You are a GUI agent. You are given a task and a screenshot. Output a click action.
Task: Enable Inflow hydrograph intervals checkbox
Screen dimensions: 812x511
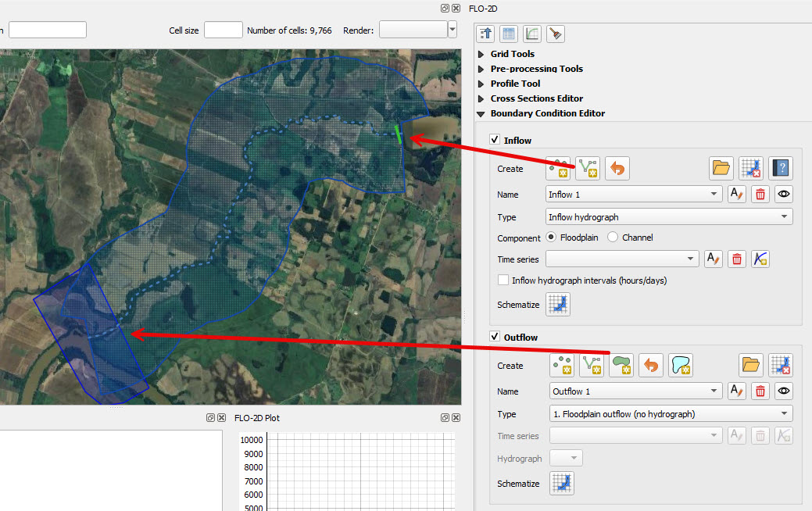503,281
